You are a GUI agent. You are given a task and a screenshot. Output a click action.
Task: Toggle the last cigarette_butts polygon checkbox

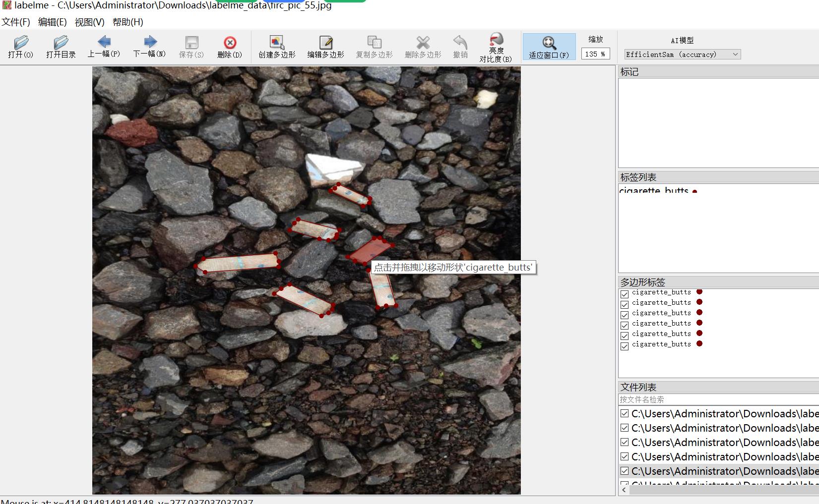point(625,346)
